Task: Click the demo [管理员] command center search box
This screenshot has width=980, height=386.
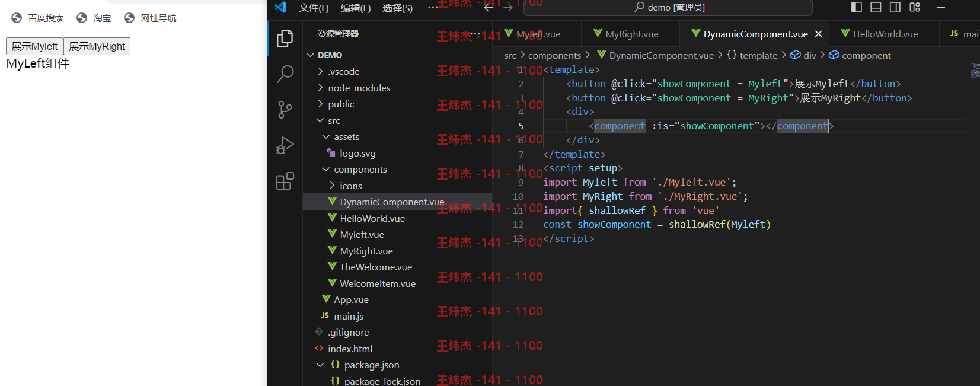Action: (x=668, y=7)
